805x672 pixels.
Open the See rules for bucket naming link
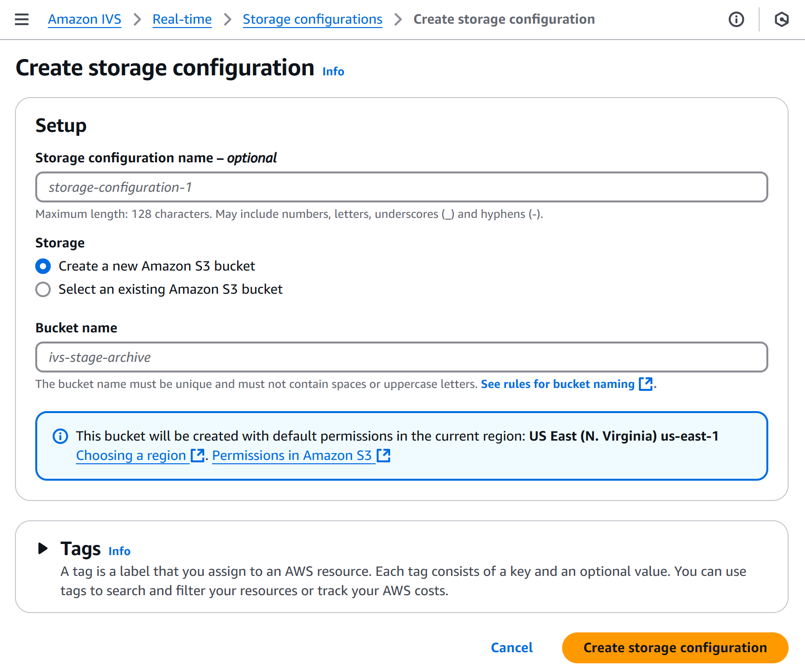[x=557, y=384]
